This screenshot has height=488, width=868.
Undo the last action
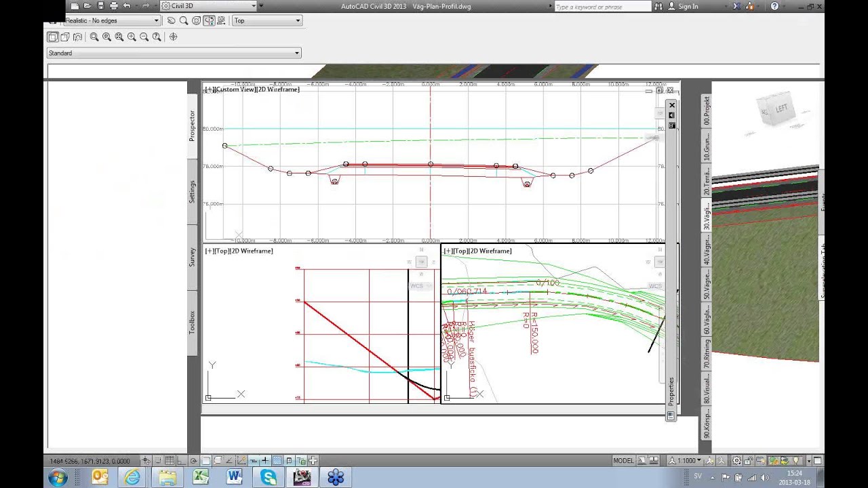pos(127,6)
